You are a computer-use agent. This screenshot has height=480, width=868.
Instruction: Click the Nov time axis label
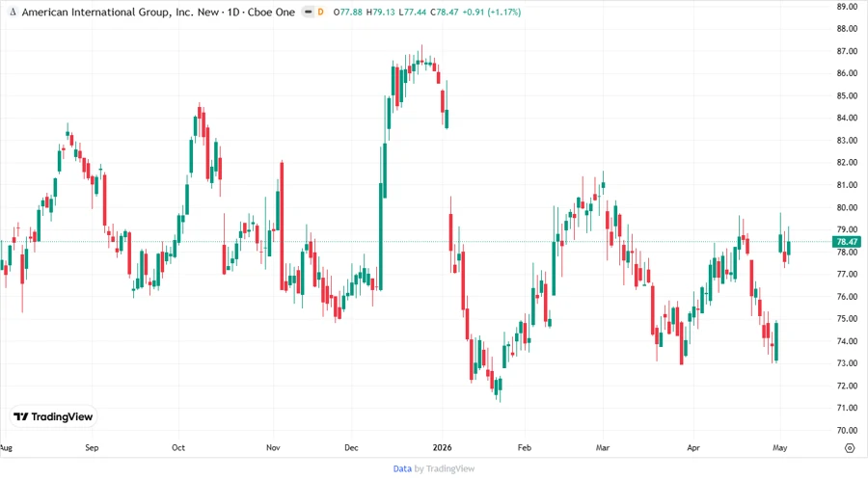point(273,448)
